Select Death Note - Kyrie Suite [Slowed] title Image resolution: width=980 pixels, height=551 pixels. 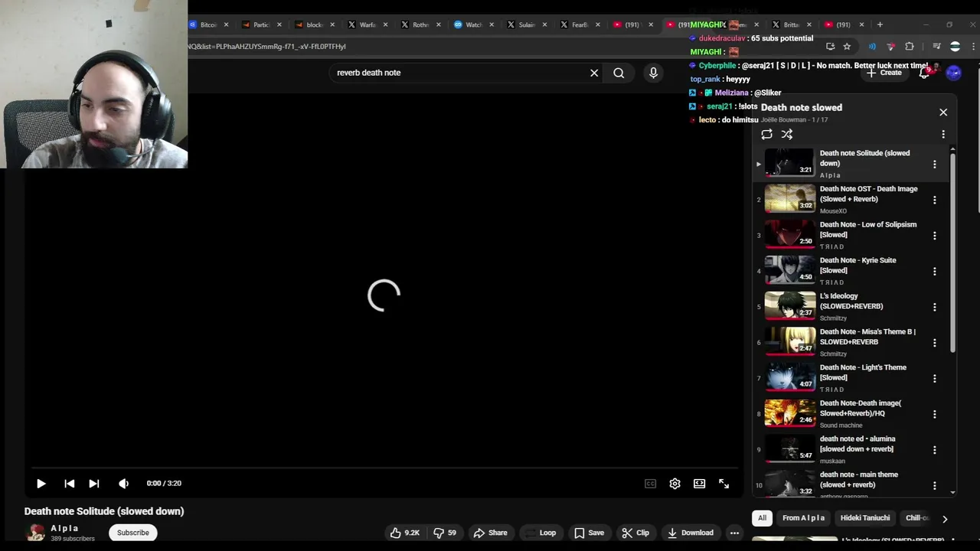tap(857, 266)
